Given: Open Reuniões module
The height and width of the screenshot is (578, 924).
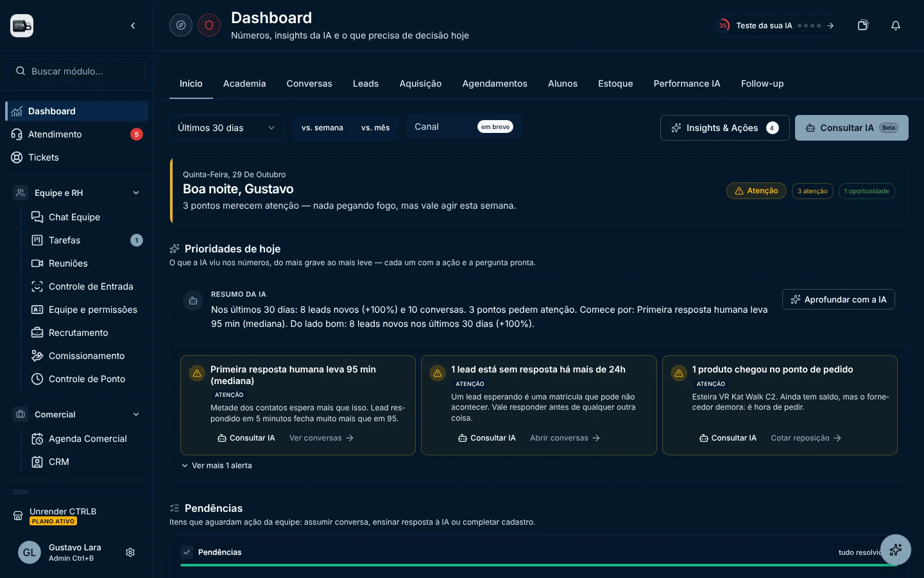Looking at the screenshot, I should tap(87, 263).
